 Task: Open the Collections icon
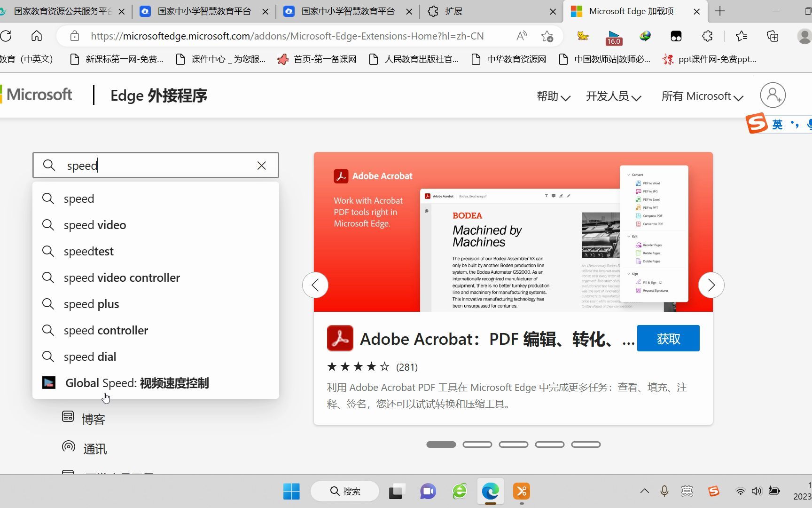[773, 36]
